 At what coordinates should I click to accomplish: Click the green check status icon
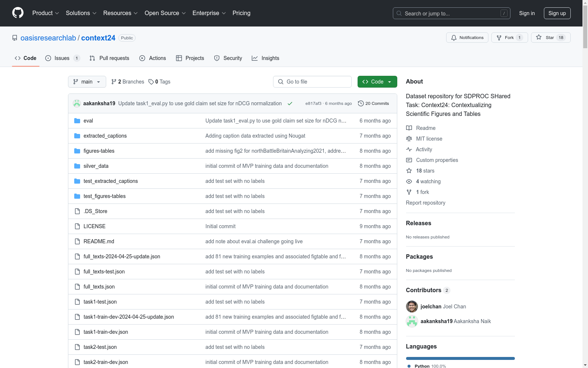tap(290, 103)
